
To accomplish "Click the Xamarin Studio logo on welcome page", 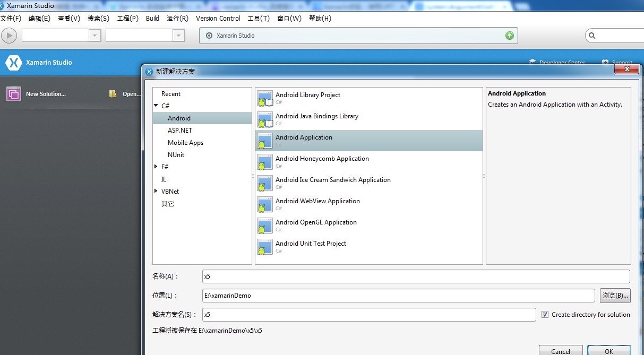I will tap(13, 63).
